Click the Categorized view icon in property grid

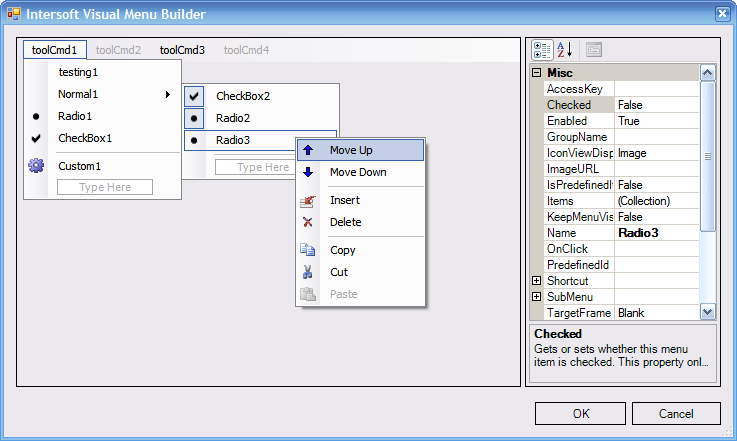pyautogui.click(x=542, y=50)
